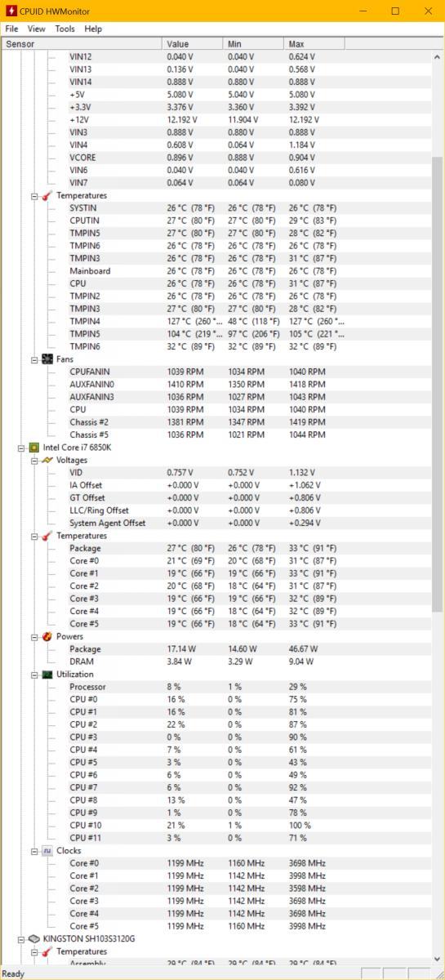Open the View menu
Image resolution: width=445 pixels, height=980 pixels.
37,29
